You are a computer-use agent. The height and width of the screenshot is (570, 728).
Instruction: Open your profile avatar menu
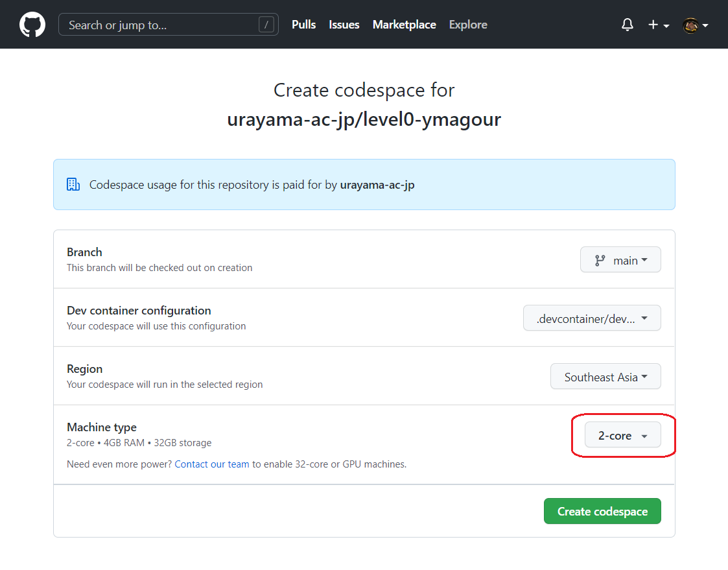690,25
